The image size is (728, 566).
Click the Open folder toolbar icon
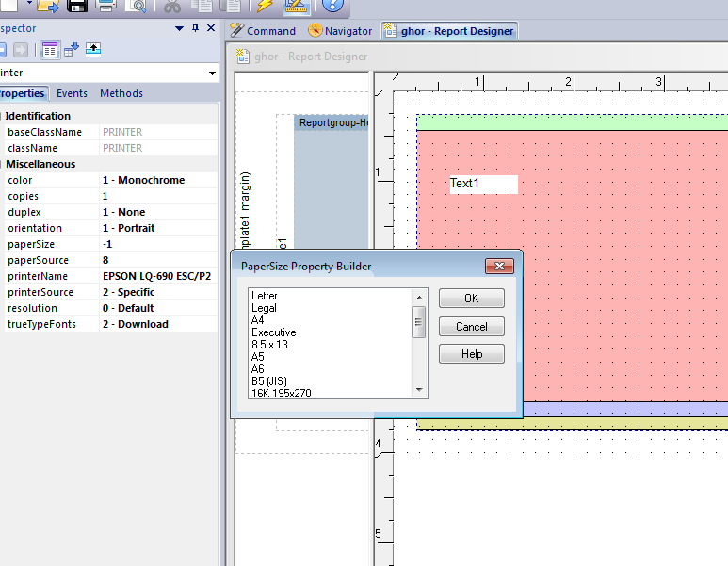(x=49, y=7)
